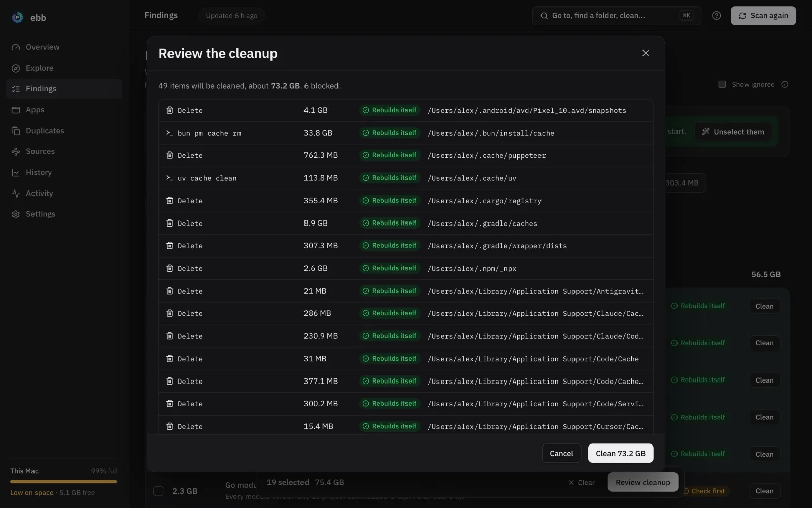This screenshot has width=812, height=508.
Task: Click the path /Users/alex/.npm/_npx
Action: tap(472, 269)
